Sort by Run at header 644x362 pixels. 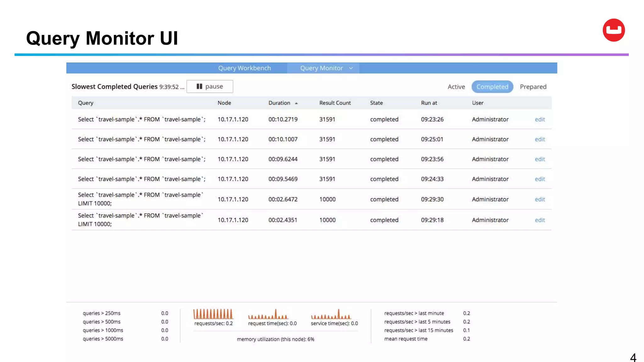coord(429,103)
